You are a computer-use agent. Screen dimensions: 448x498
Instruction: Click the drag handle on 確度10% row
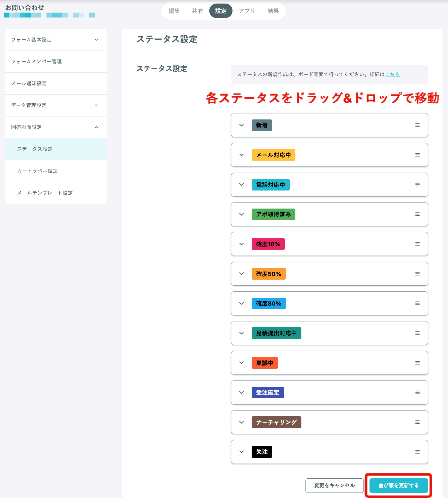point(417,244)
